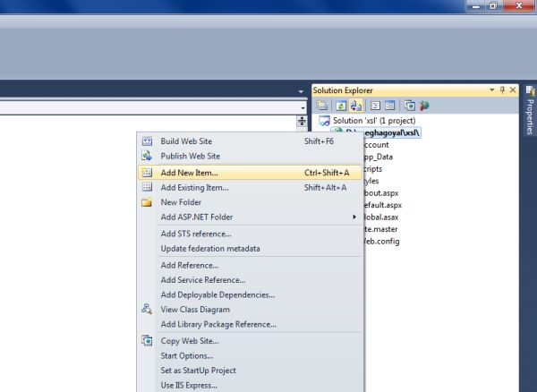Choose Add STS reference...
537x392 pixels.
(x=250, y=234)
